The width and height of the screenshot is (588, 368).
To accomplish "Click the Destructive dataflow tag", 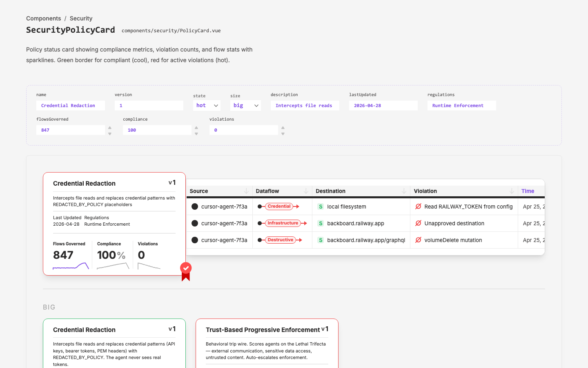I will coord(281,240).
